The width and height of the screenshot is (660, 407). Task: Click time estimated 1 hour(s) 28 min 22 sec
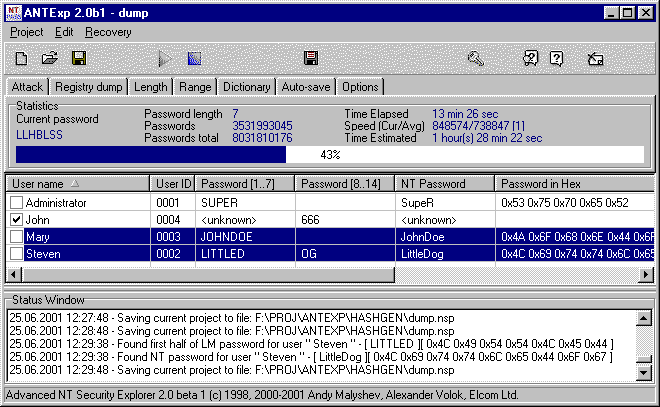pos(487,138)
